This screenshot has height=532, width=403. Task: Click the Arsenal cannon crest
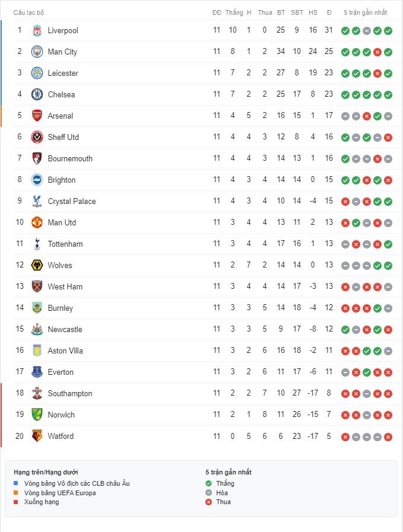coord(37,116)
